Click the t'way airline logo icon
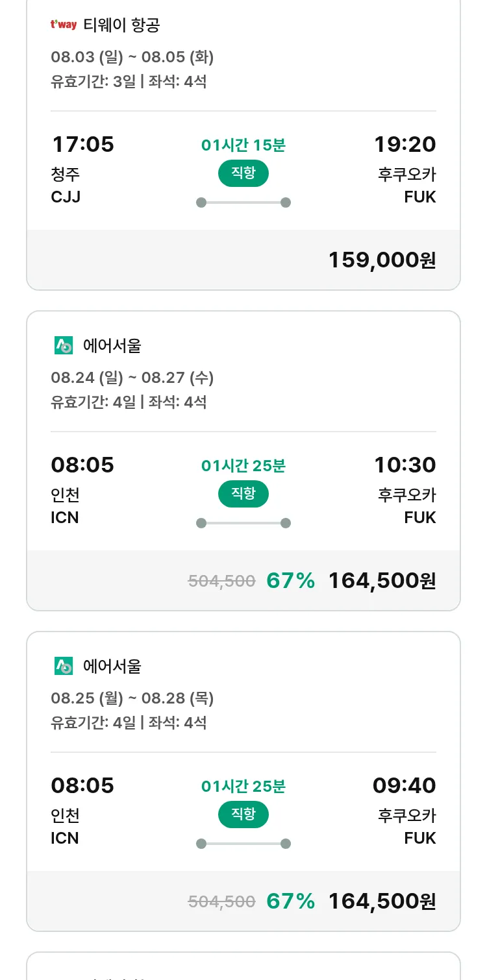The height and width of the screenshot is (980, 487). click(64, 25)
